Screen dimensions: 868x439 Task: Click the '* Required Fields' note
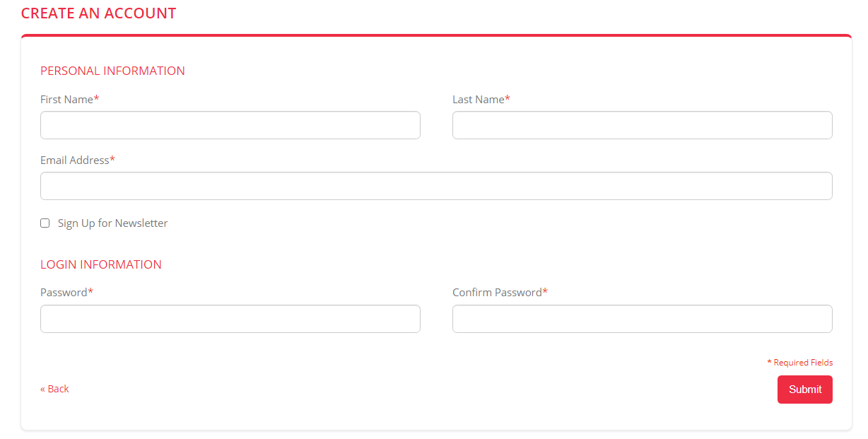click(799, 363)
